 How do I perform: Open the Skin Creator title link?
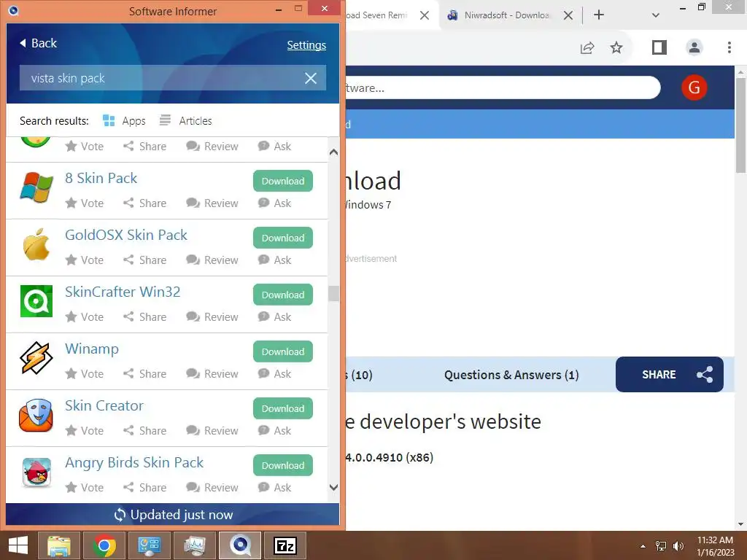tap(104, 405)
